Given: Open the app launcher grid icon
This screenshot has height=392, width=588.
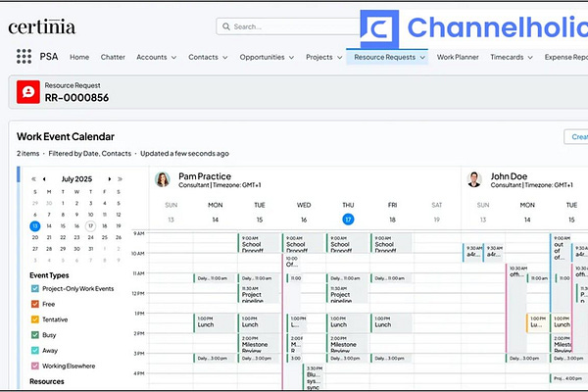Looking at the screenshot, I should click(24, 56).
